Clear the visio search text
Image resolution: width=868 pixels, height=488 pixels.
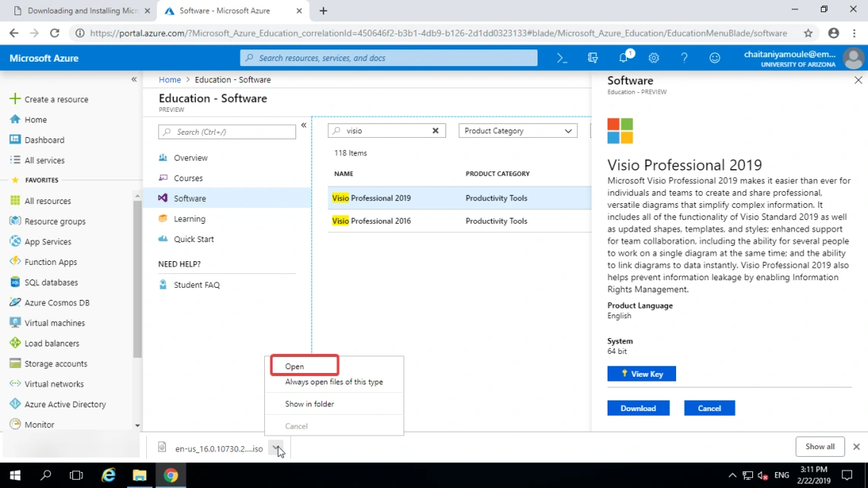coord(435,131)
